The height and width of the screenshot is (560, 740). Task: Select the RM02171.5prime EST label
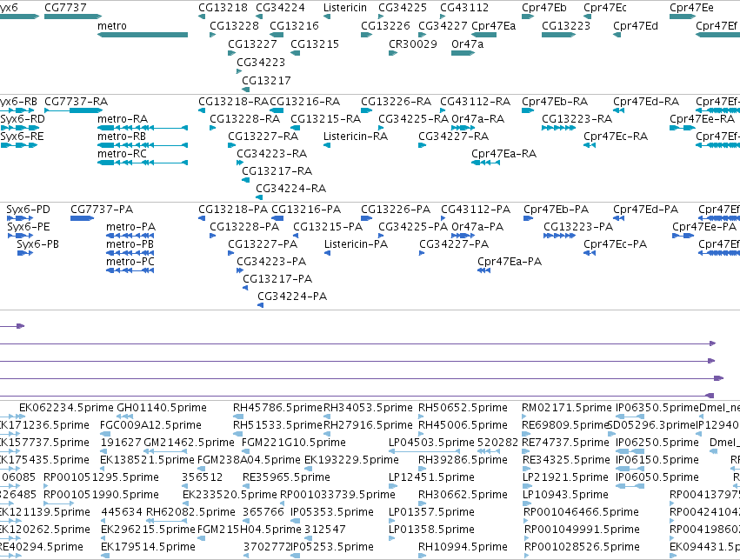tap(567, 408)
